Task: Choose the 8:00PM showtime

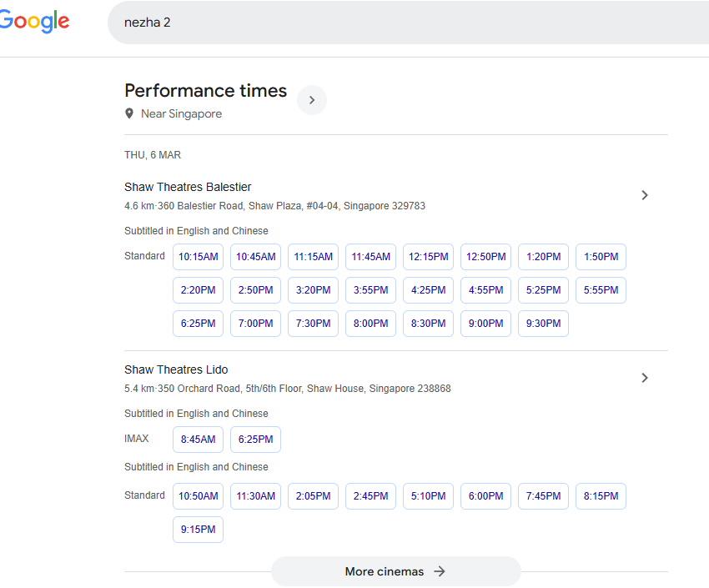Action: coord(371,324)
